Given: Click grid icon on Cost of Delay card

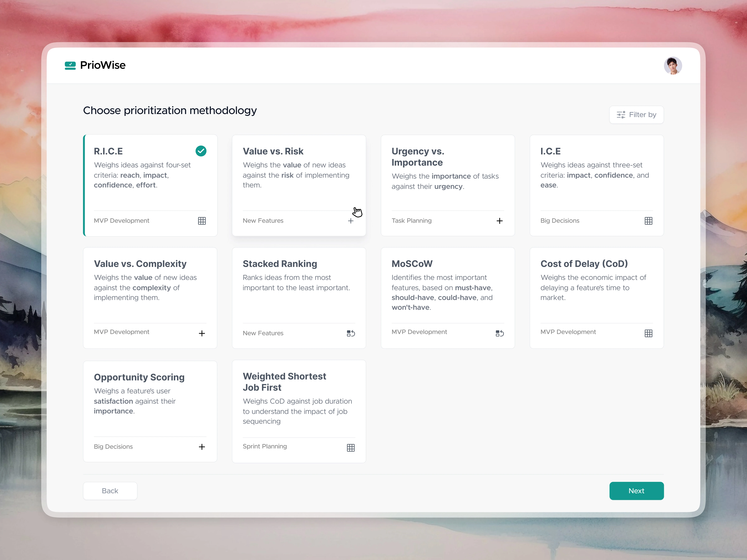Looking at the screenshot, I should [648, 333].
